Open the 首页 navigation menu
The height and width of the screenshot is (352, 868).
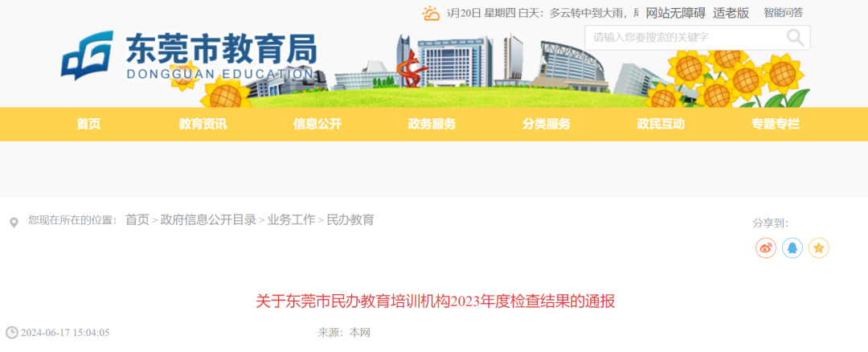[88, 124]
